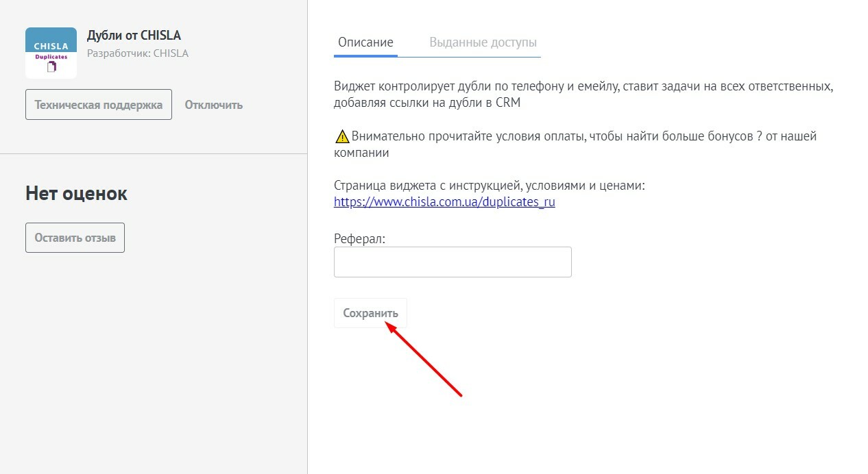Click the CHISLA Duplicates widget logo

coord(51,53)
